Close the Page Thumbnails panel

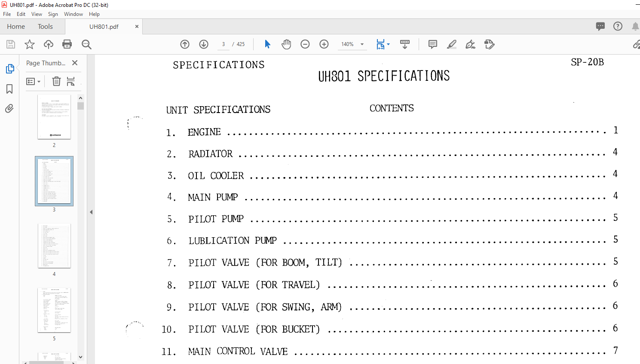click(75, 63)
